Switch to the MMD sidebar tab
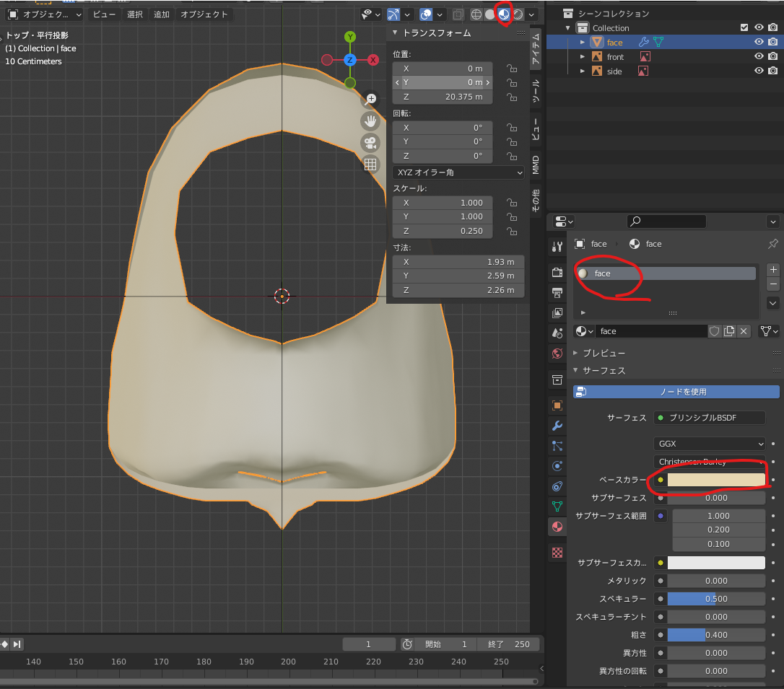The height and width of the screenshot is (689, 784). click(x=536, y=164)
